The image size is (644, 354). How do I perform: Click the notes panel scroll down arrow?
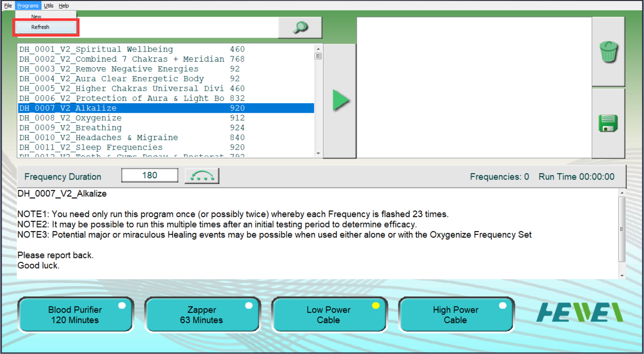622,276
